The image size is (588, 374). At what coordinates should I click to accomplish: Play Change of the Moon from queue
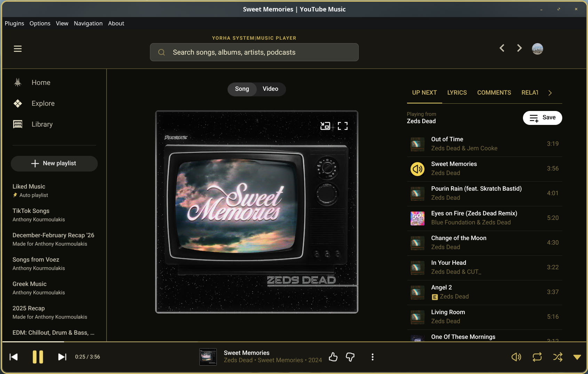(485, 243)
